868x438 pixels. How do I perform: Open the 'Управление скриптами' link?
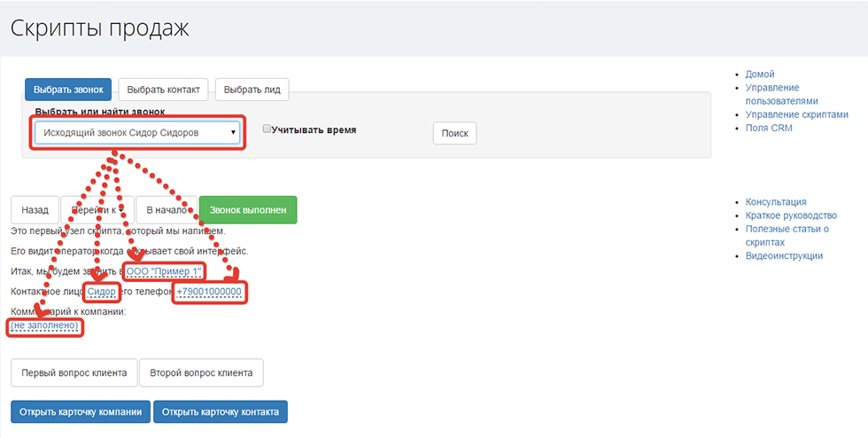click(x=796, y=114)
